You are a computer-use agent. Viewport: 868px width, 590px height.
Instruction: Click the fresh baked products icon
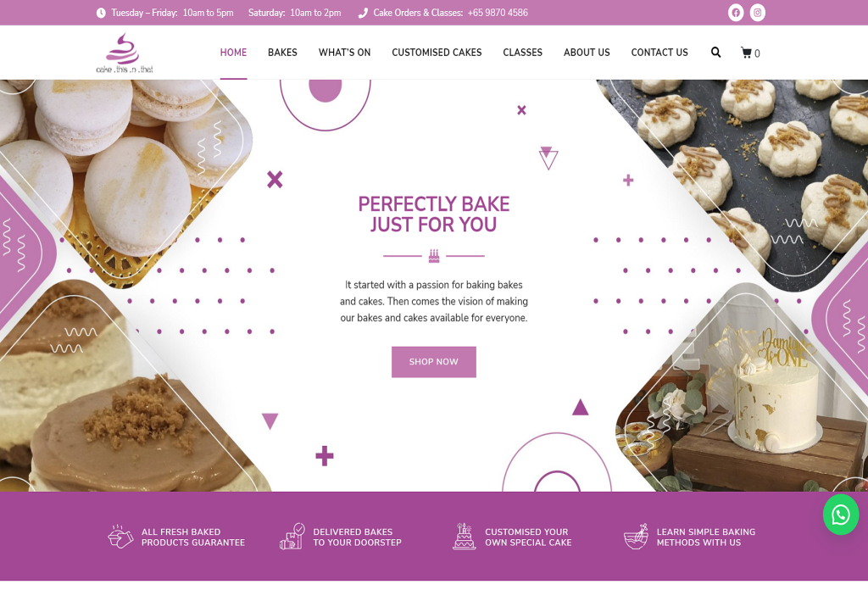click(x=120, y=537)
